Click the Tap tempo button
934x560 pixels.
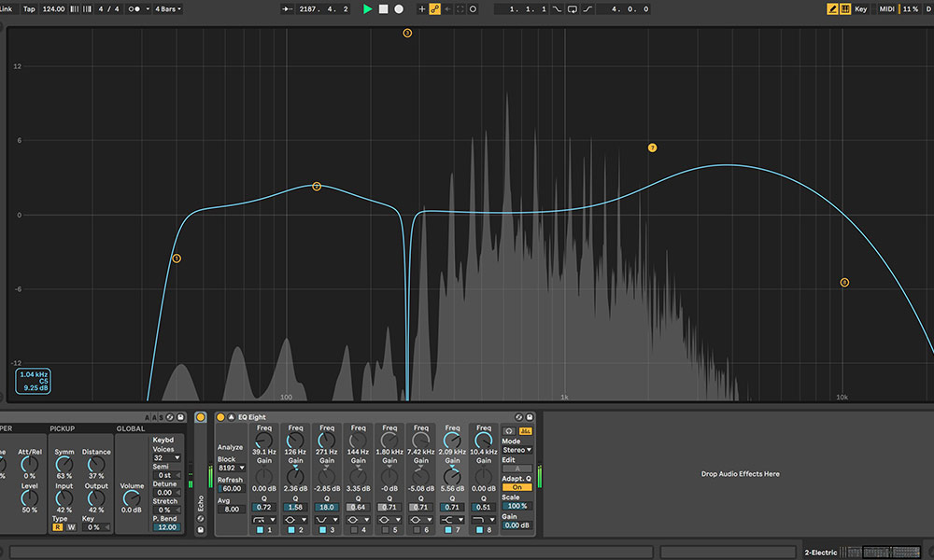29,8
